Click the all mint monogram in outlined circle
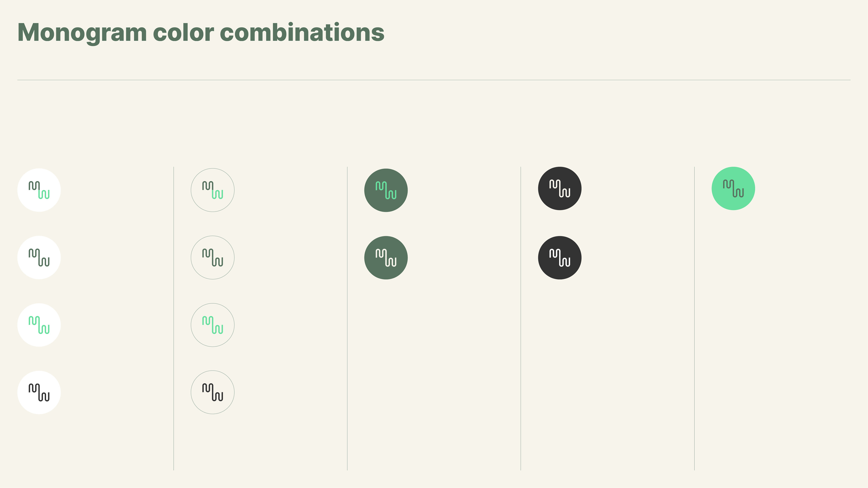The width and height of the screenshot is (868, 488). [213, 325]
